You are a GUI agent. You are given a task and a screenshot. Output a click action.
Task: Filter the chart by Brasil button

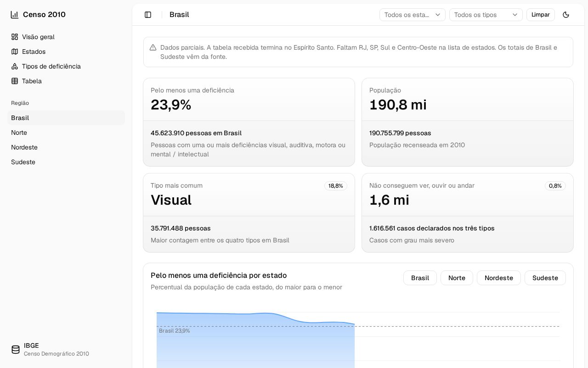420,278
